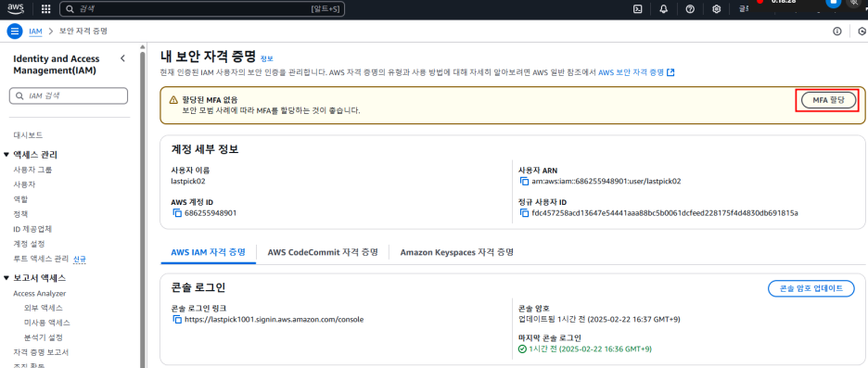Open 외부 액세스 under Access Analyzer
Viewport: 868px width, 368px height.
point(44,308)
